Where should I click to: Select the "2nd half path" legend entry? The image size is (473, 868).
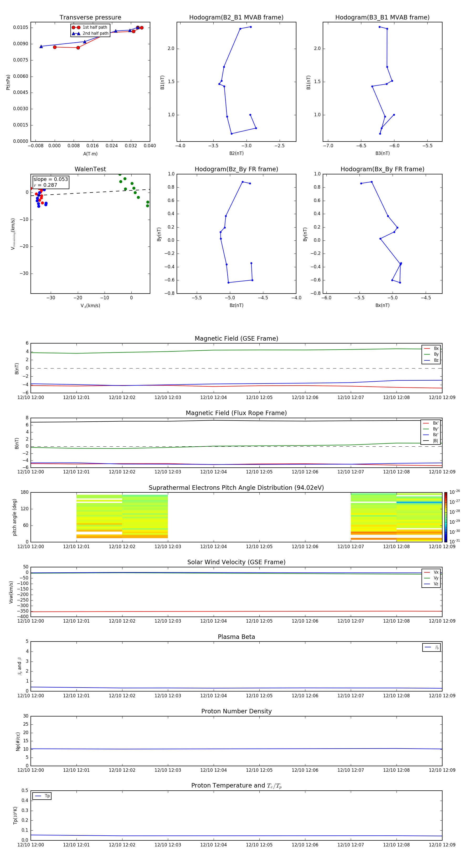point(90,33)
